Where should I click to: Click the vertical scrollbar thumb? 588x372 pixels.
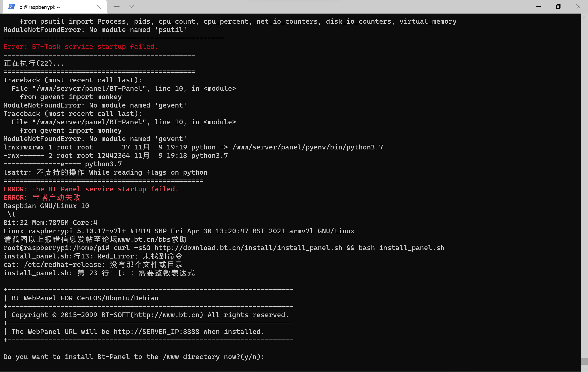pyautogui.click(x=584, y=361)
